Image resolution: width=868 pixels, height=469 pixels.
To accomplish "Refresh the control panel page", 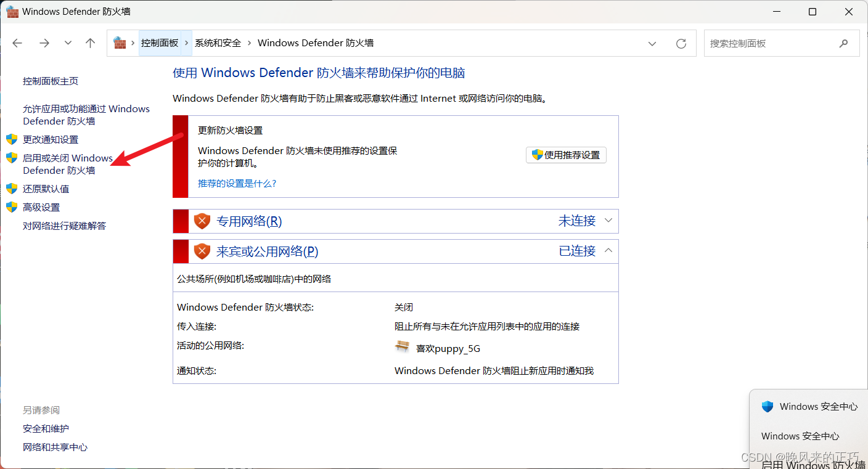I will pos(681,44).
